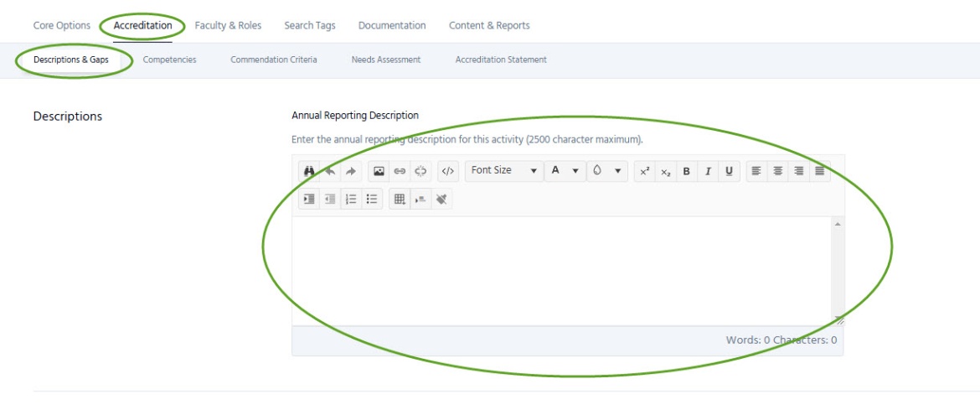Apply subscript formatting
The width and height of the screenshot is (980, 415).
665,171
